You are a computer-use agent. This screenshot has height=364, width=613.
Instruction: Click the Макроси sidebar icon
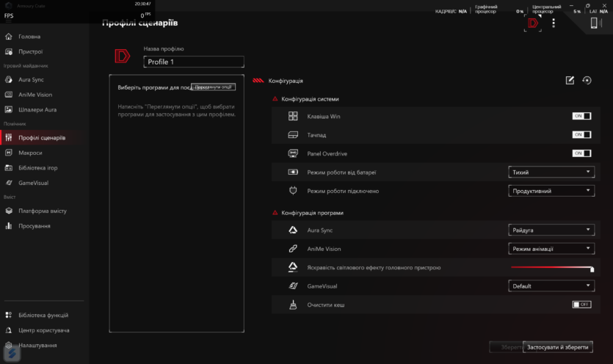point(9,153)
